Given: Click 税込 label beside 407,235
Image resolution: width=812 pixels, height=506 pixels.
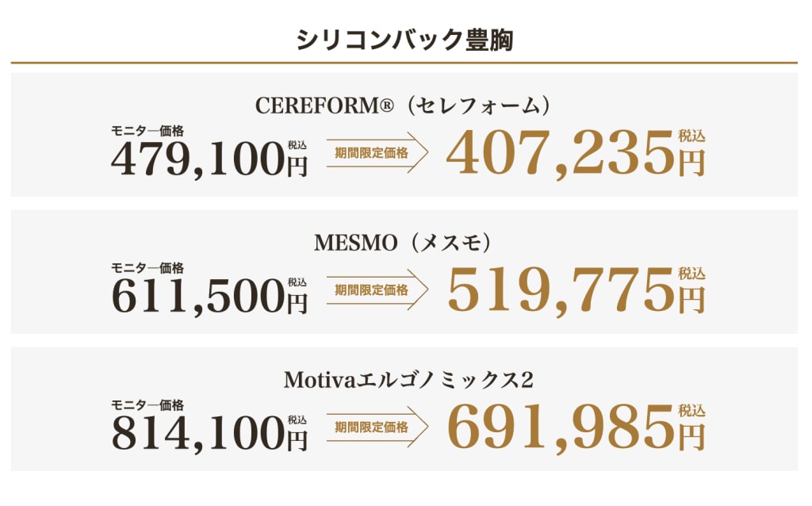Looking at the screenshot, I should click(x=691, y=136).
